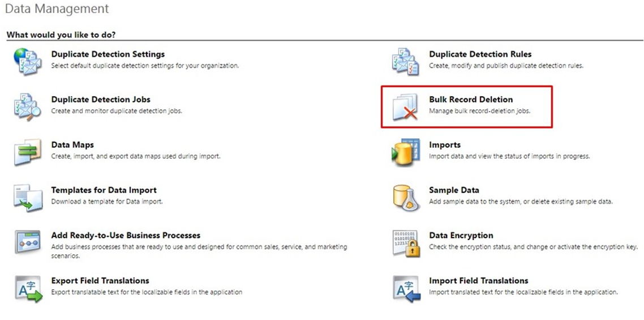Click the Add Ready-to-Use Business Processes icon

28,241
